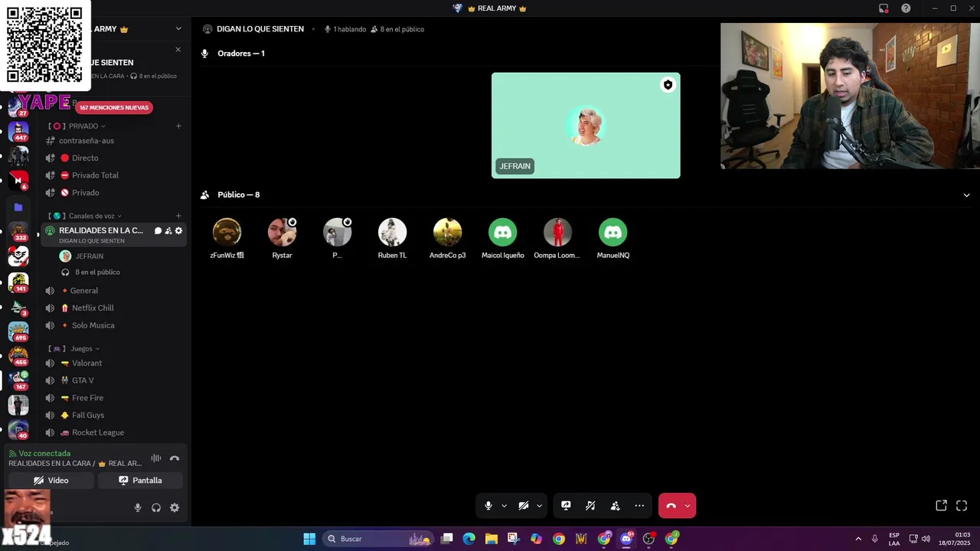Pop out the call window
Viewport: 980px width, 551px height.
click(x=941, y=506)
